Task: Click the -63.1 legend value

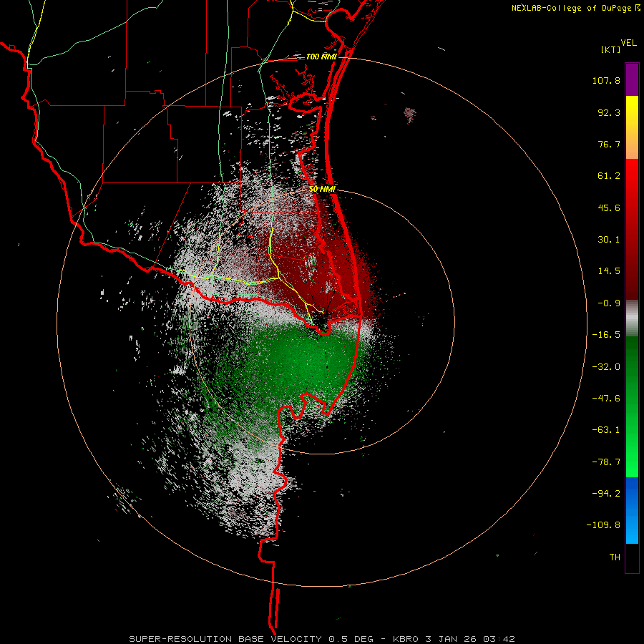Action: click(606, 430)
